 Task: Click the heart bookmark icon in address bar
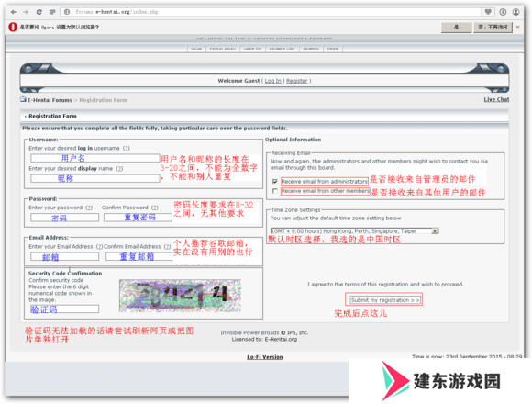pyautogui.click(x=488, y=12)
